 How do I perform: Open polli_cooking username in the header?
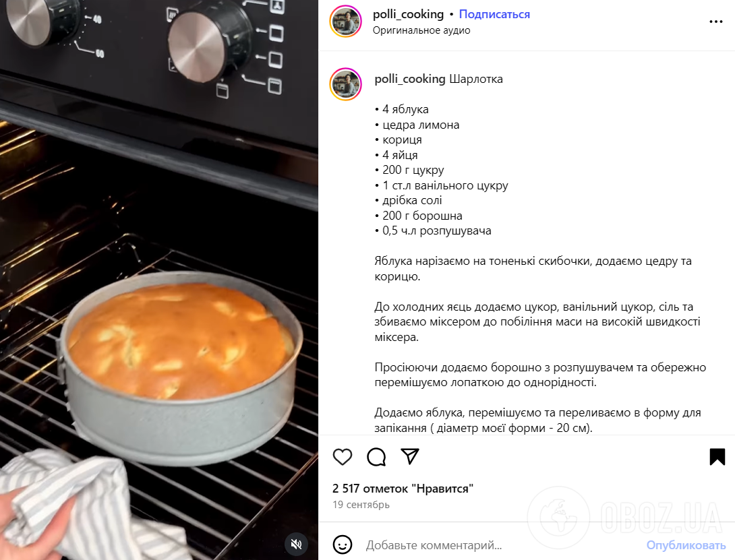point(408,14)
